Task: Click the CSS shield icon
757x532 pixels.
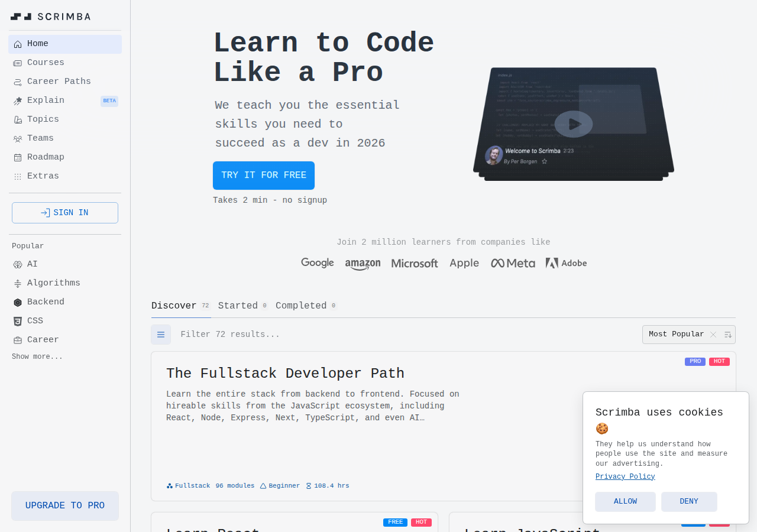Action: 18,322
